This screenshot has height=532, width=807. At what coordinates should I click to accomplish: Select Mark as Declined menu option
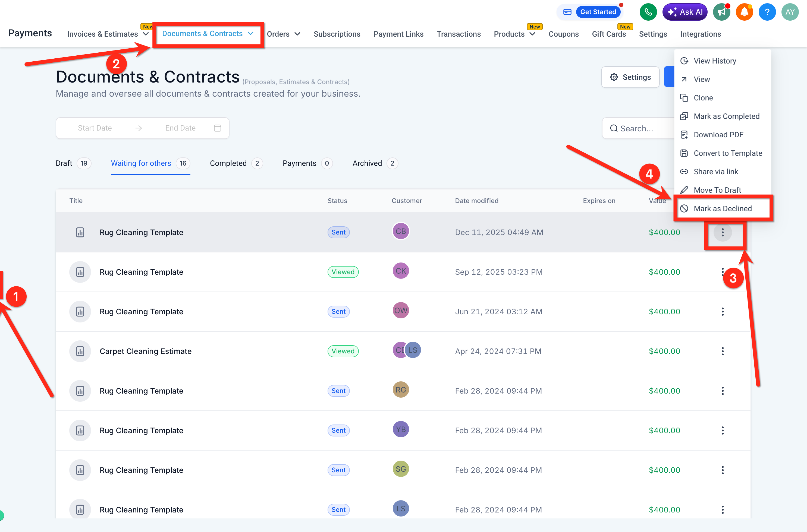click(723, 208)
